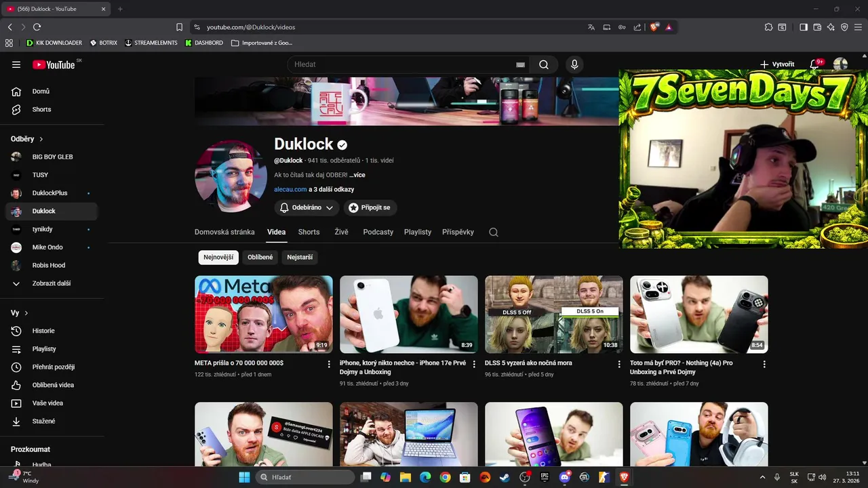Open more options for META prišla video
The width and height of the screenshot is (868, 488).
tap(329, 364)
